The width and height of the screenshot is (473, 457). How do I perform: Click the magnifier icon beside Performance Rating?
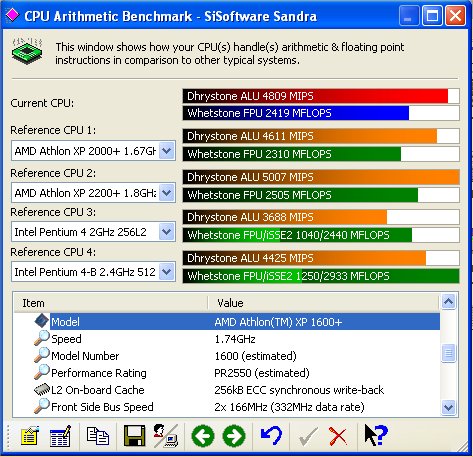(x=42, y=372)
